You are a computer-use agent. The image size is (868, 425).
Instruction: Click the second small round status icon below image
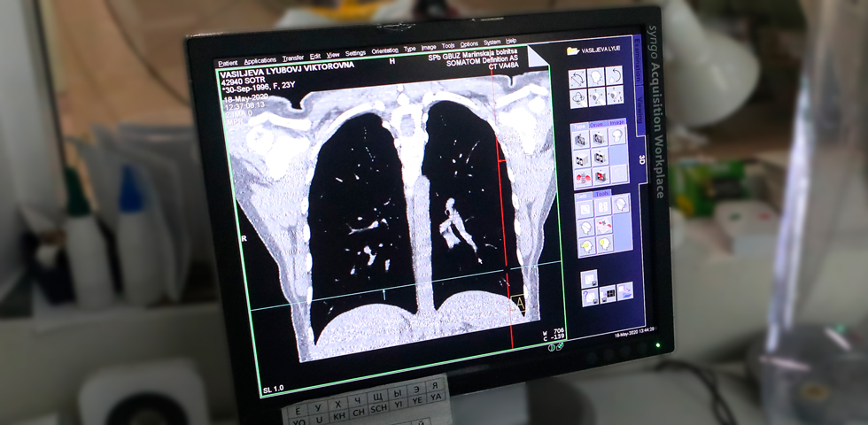pyautogui.click(x=560, y=346)
